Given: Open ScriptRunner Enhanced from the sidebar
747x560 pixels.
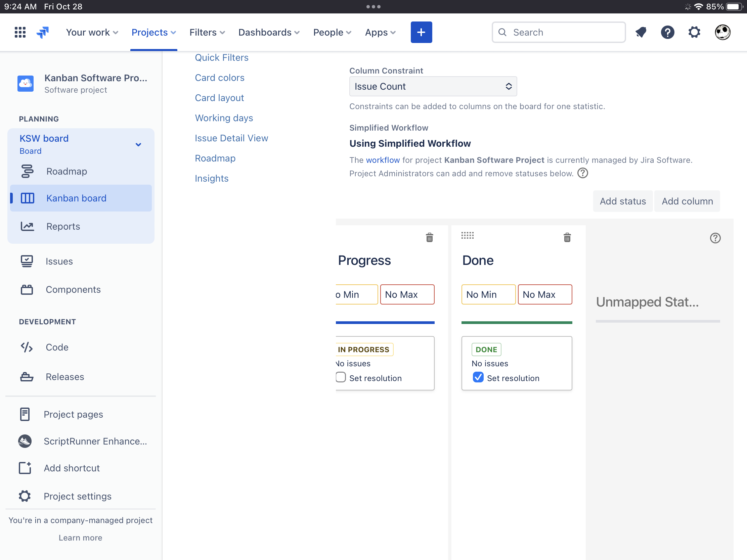Looking at the screenshot, I should point(96,441).
